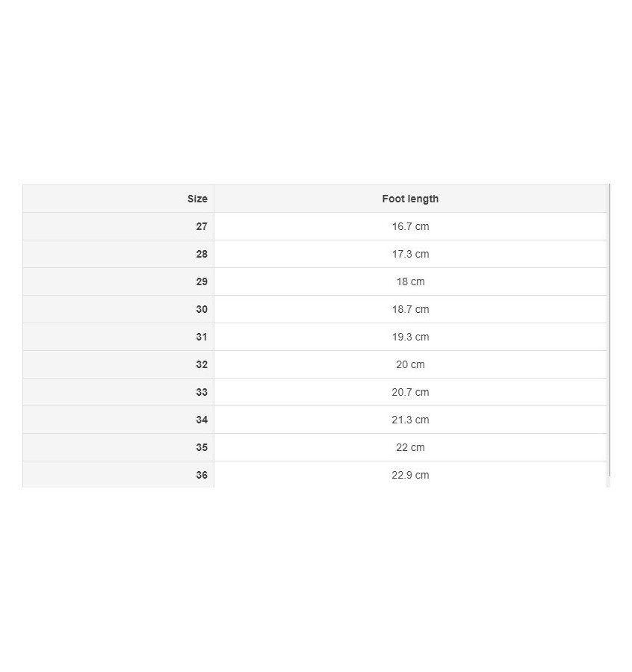The image size is (632, 672).
Task: Select the size 34 row label
Action: click(202, 420)
